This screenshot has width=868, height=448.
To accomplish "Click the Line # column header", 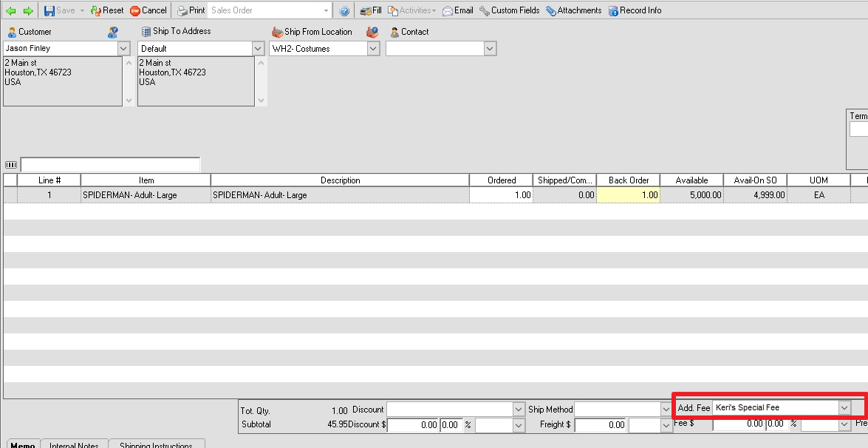I will [49, 180].
